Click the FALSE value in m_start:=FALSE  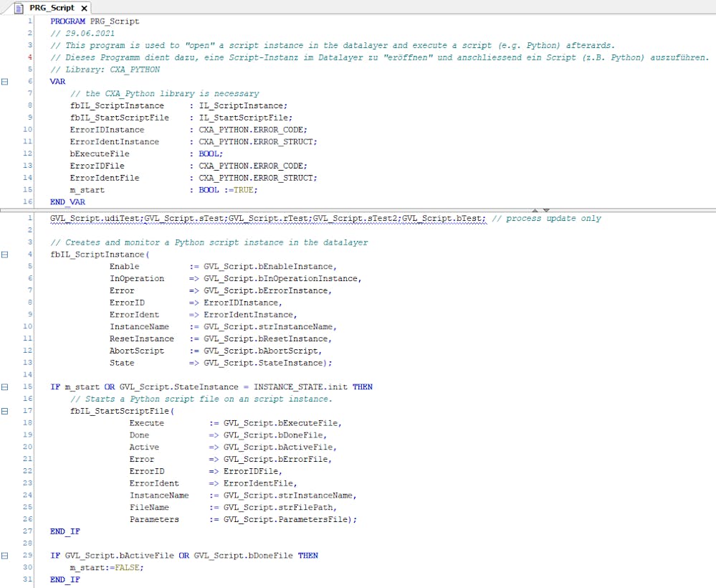click(128, 567)
